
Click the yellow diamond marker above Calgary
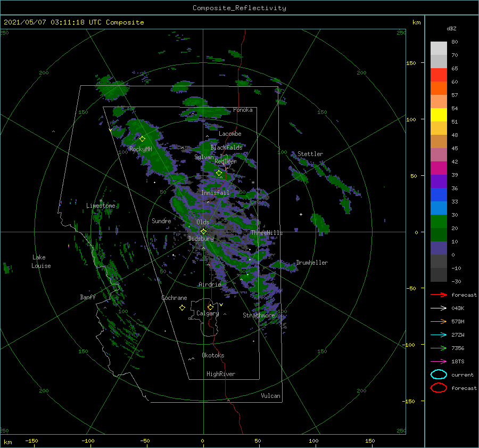(x=210, y=307)
